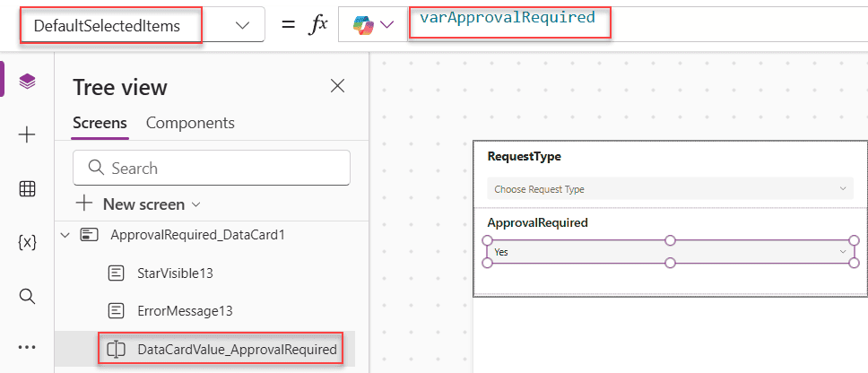Screen dimensions: 868x373
Task: Open the Choose Request Type dropdown
Action: click(x=671, y=188)
